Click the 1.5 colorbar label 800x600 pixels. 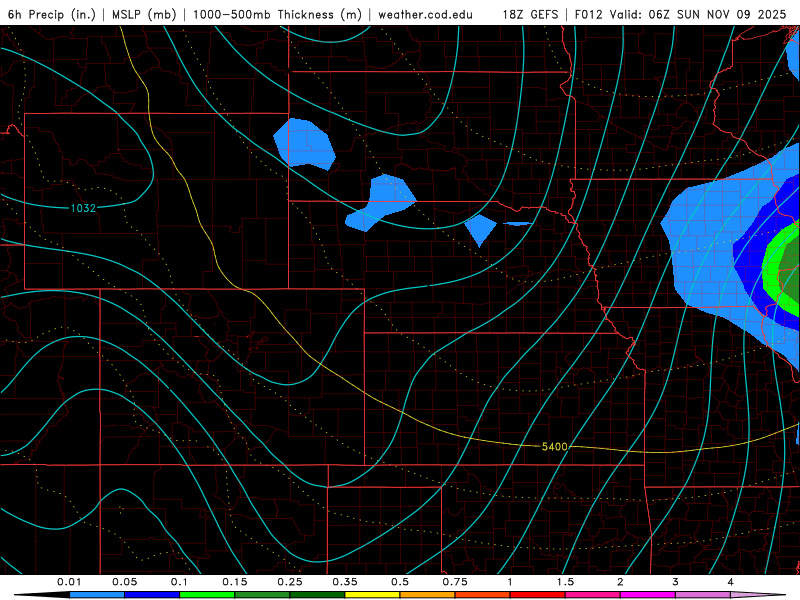point(565,582)
